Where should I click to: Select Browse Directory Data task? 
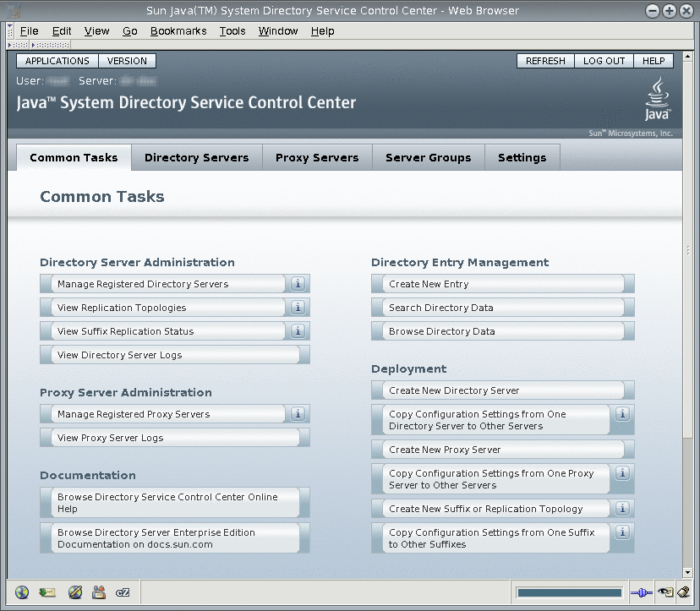(503, 331)
